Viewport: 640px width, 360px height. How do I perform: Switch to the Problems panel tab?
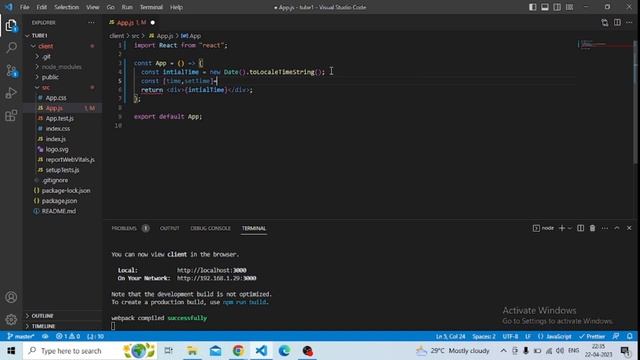[130, 229]
